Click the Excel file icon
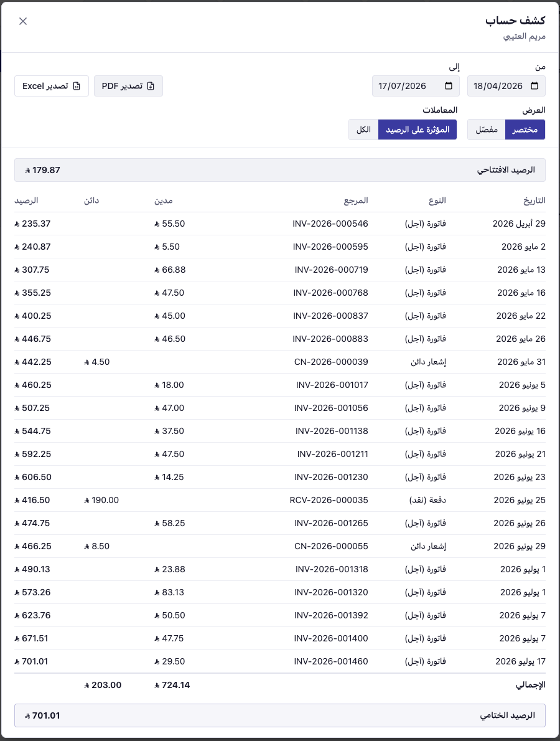Image resolution: width=560 pixels, height=741 pixels. point(77,86)
